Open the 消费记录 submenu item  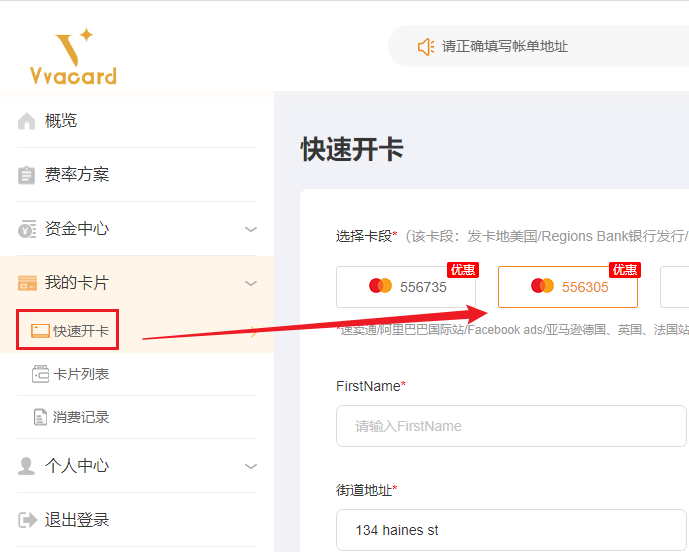[x=137, y=417]
